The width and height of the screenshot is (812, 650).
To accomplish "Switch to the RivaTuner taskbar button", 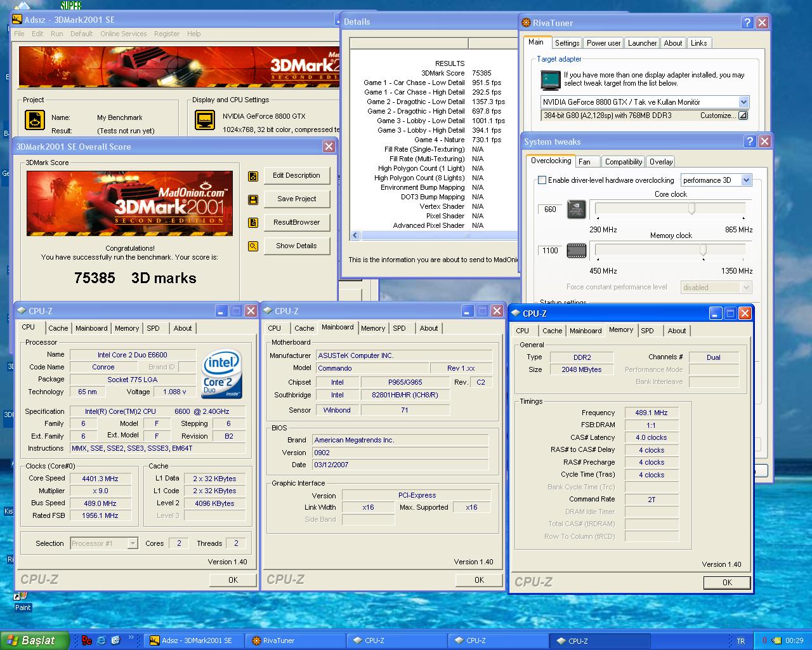I will click(x=295, y=640).
